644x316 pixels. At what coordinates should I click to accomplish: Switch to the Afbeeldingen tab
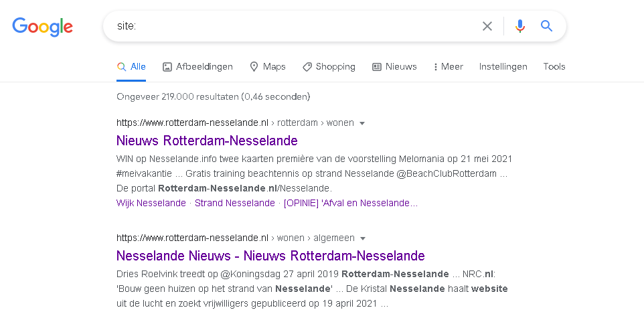(197, 66)
